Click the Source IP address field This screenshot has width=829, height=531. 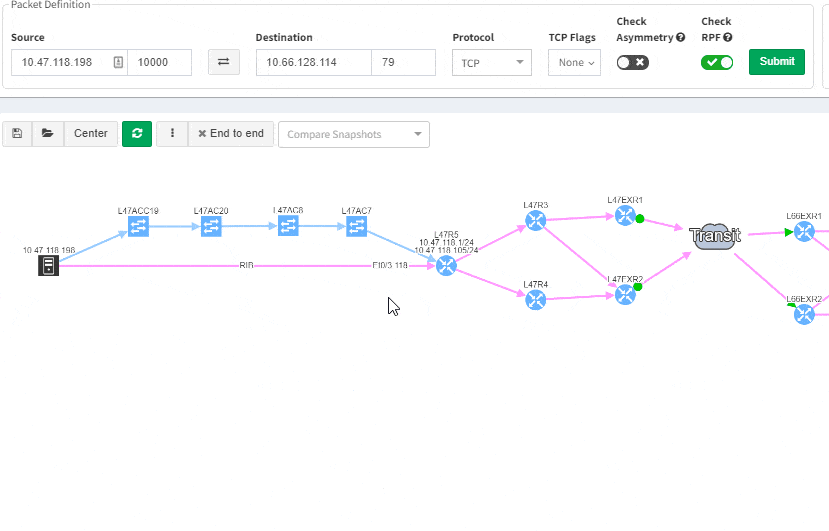62,62
